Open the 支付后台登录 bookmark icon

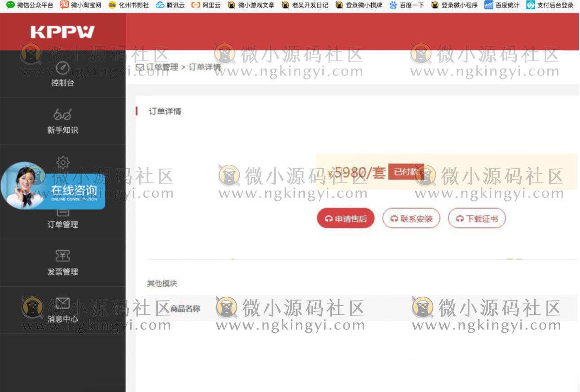pyautogui.click(x=530, y=5)
